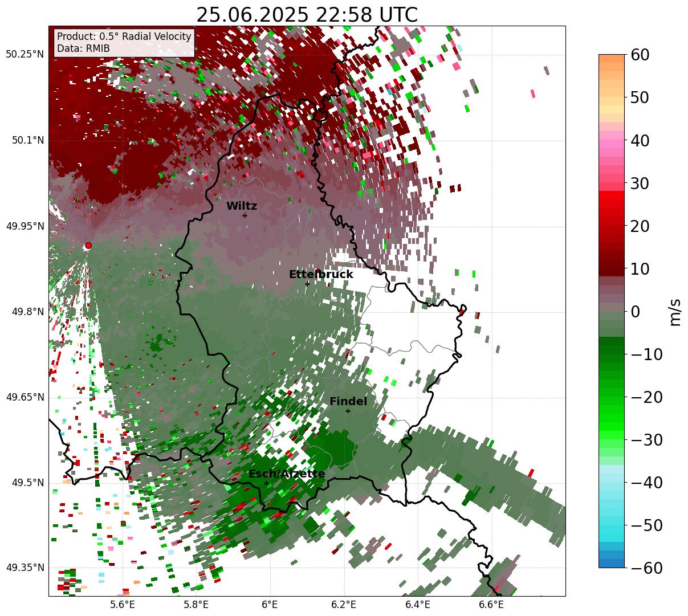Click the colorbar 60 tick label

click(640, 55)
